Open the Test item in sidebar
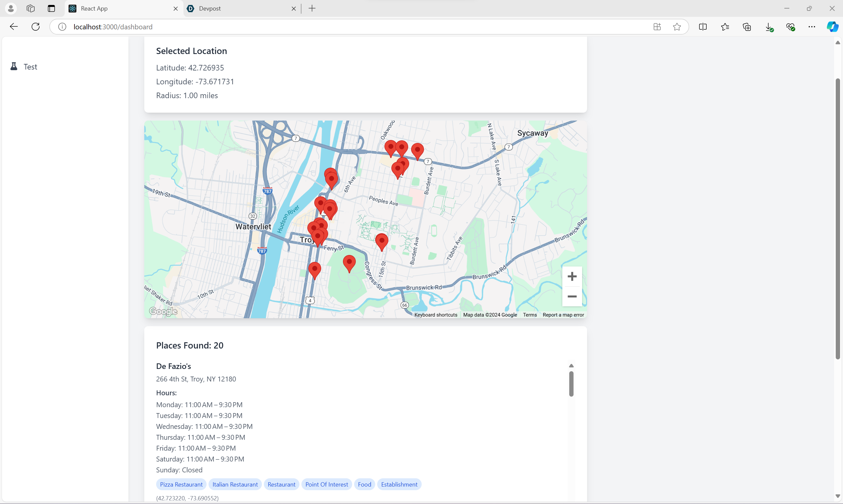Image resolution: width=843 pixels, height=504 pixels. (x=30, y=67)
